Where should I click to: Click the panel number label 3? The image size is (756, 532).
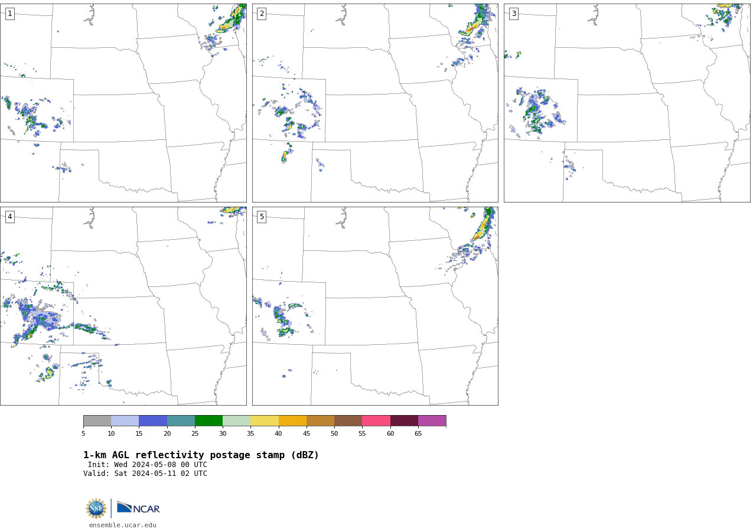click(513, 14)
